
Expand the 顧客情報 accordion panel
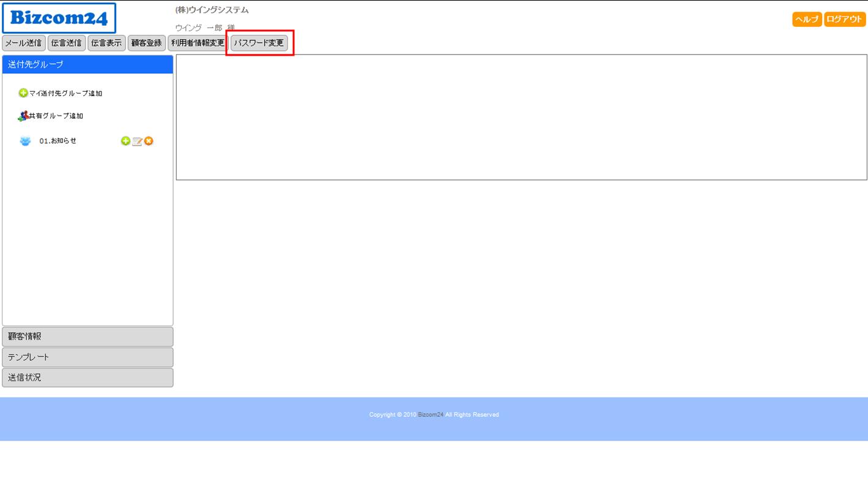(87, 336)
